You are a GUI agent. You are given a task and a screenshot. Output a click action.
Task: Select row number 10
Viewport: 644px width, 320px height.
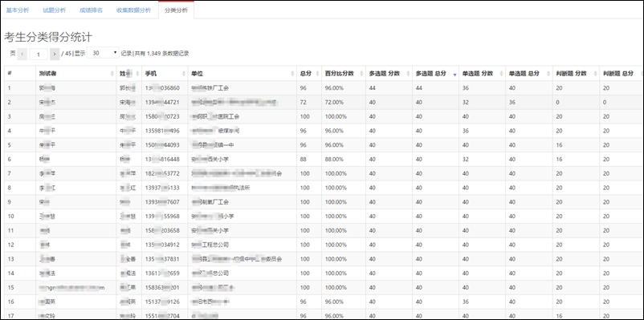click(x=10, y=217)
